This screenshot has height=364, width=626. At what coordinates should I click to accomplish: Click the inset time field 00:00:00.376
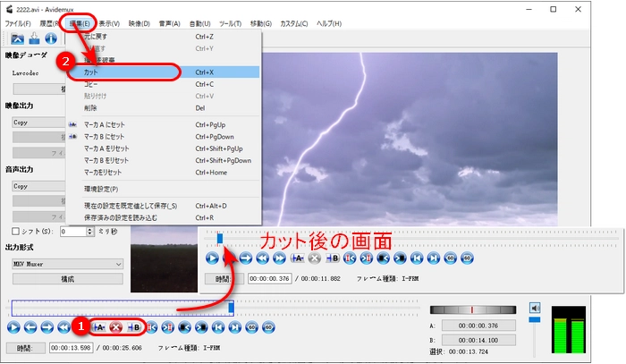(x=269, y=278)
